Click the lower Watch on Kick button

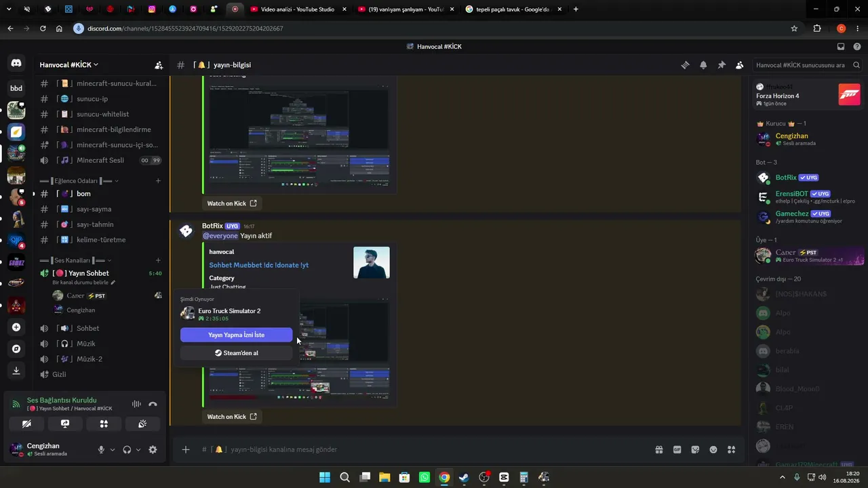232,417
